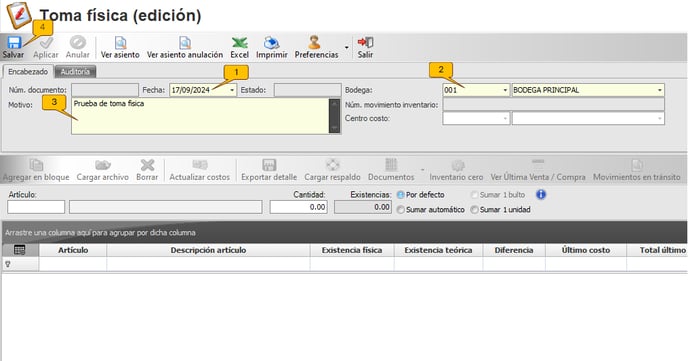Viewport: 688px width, 361px height.
Task: Sort by Total último column header
Action: pyautogui.click(x=657, y=250)
